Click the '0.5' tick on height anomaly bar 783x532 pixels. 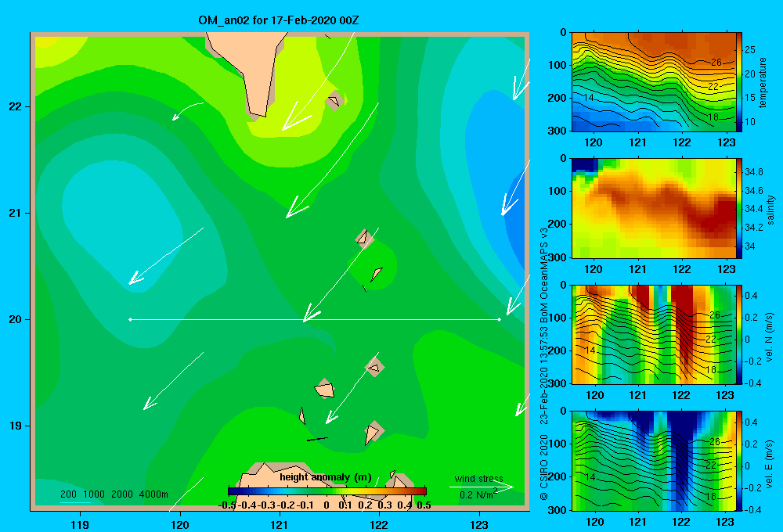(424, 505)
